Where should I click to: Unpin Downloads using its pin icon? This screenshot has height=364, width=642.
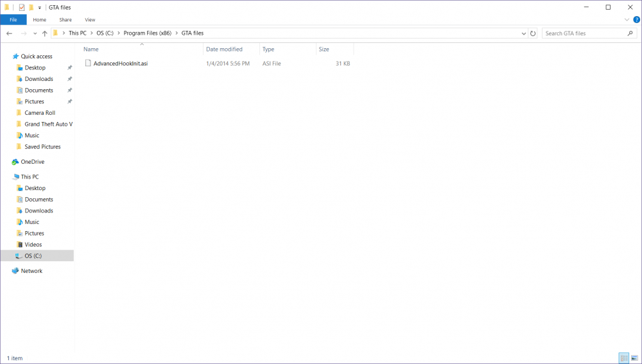tap(69, 78)
